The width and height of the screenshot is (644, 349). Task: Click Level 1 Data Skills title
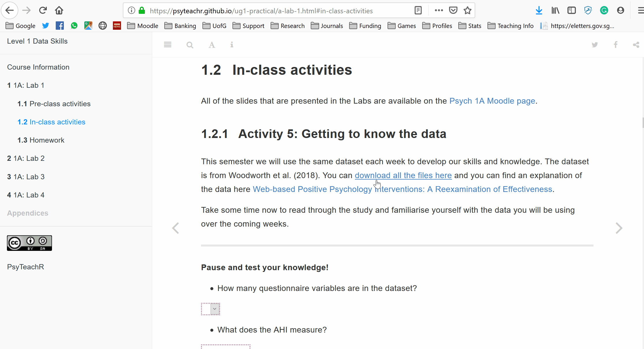click(x=37, y=41)
